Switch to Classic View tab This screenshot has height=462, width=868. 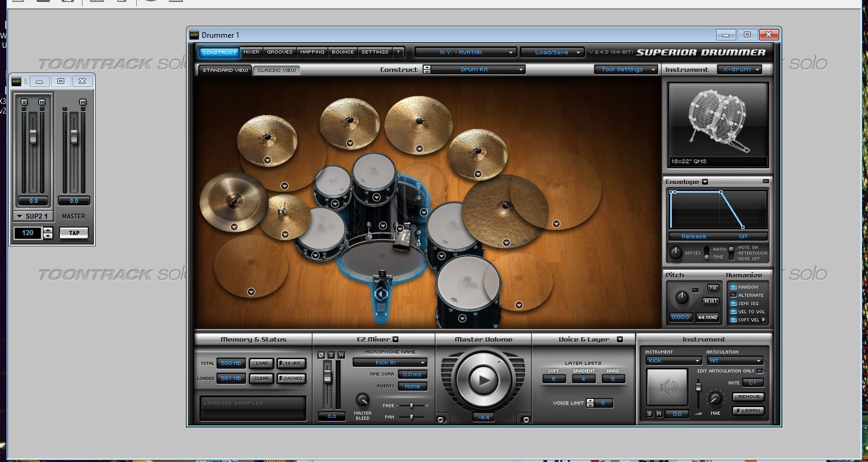click(x=277, y=70)
